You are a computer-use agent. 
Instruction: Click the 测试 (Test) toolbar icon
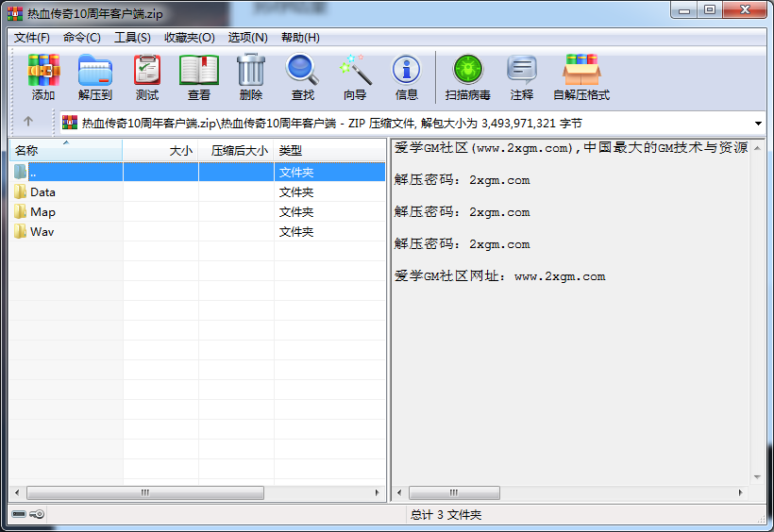[x=147, y=70]
